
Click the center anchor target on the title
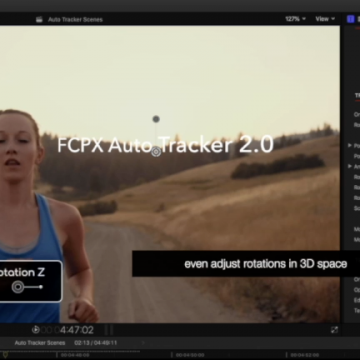[x=156, y=152]
